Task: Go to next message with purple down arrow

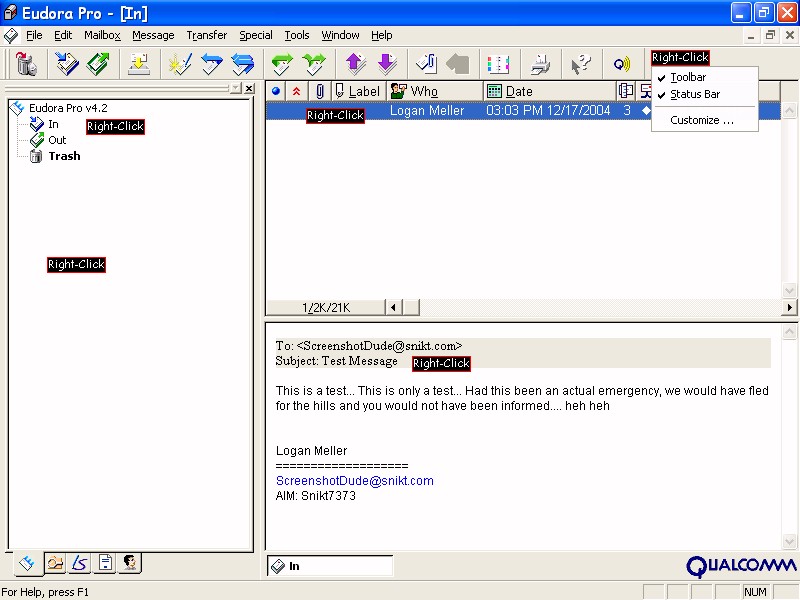Action: point(387,64)
